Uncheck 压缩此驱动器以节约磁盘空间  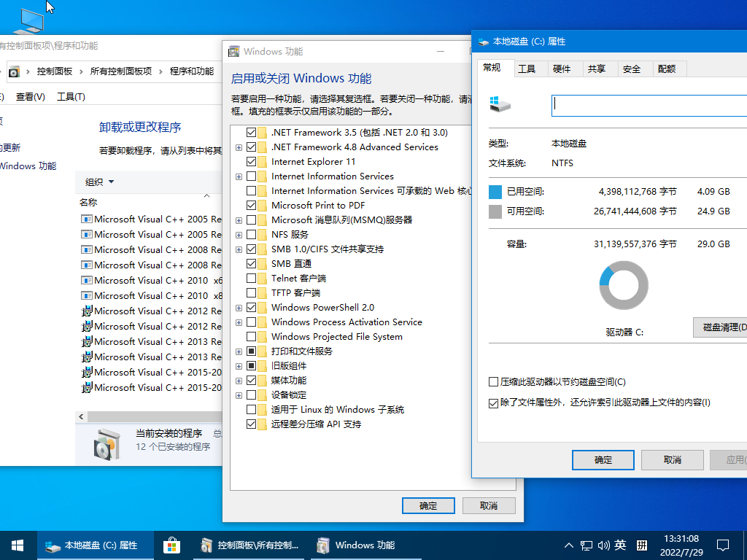coord(494,381)
